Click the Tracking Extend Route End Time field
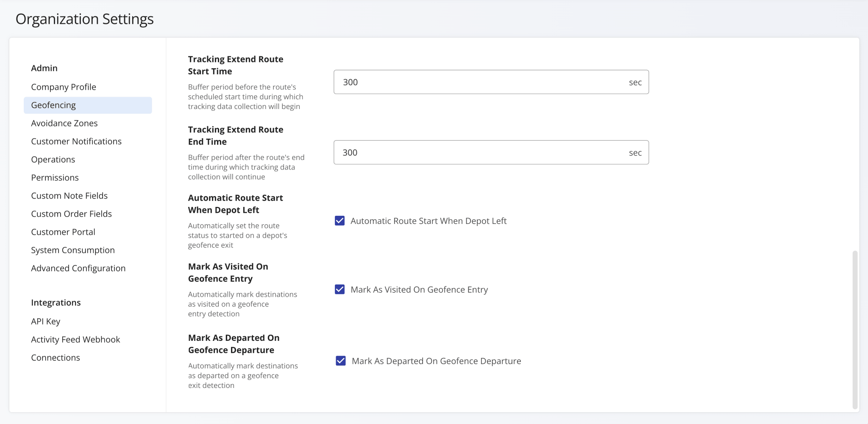 491,152
